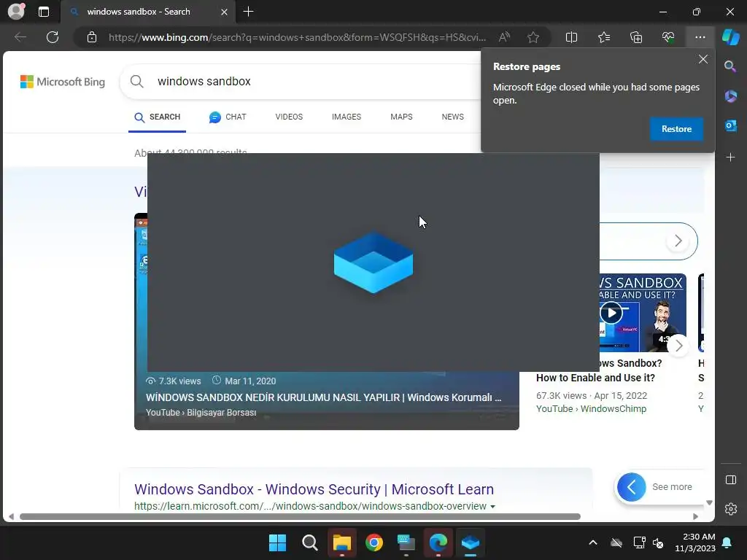This screenshot has height=560, width=747.
Task: Click YouTube › Bilgisayar Borsası source
Action: (x=201, y=413)
